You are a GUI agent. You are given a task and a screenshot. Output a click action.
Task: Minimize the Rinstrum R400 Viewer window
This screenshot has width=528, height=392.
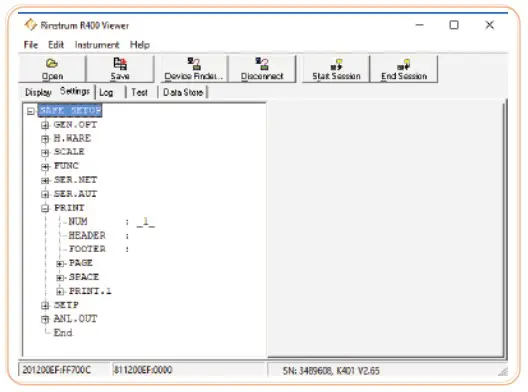(419, 25)
